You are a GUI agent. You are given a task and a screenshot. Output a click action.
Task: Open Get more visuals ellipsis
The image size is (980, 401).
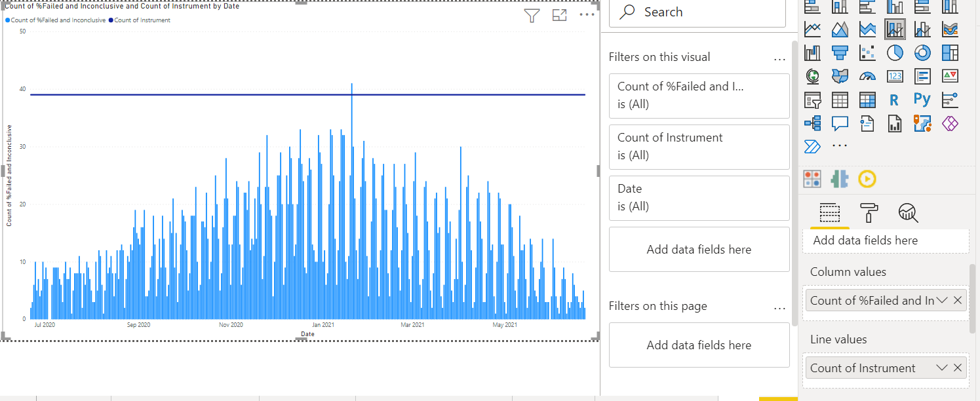(840, 146)
